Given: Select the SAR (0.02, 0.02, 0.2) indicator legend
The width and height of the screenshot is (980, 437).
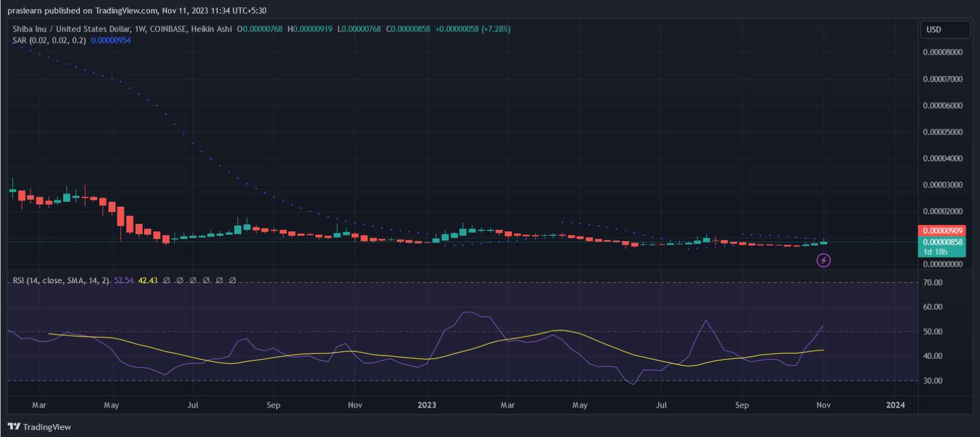Looking at the screenshot, I should pos(49,40).
